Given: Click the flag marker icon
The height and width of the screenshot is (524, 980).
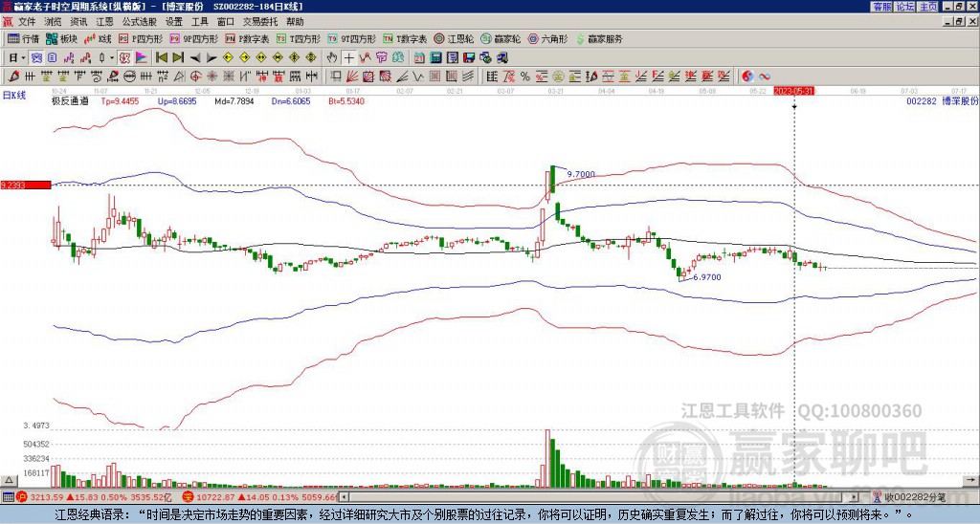Looking at the screenshot, I should tap(142, 58).
